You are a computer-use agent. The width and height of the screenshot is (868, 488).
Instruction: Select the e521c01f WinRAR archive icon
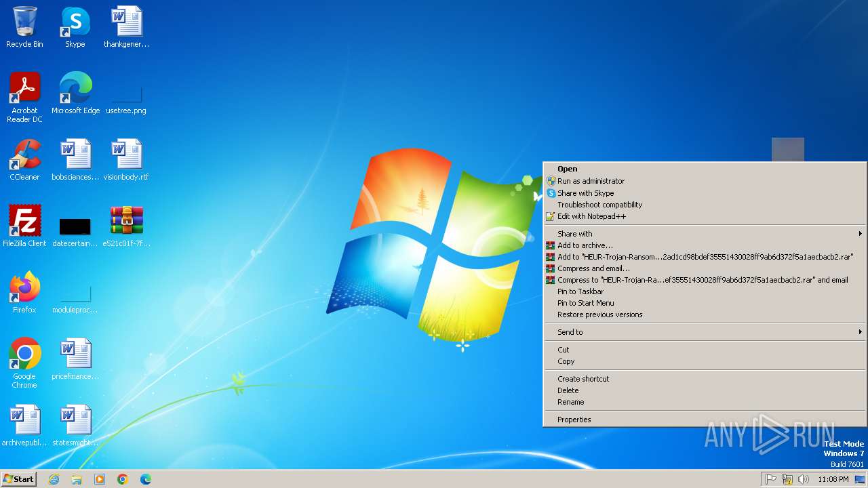126,226
